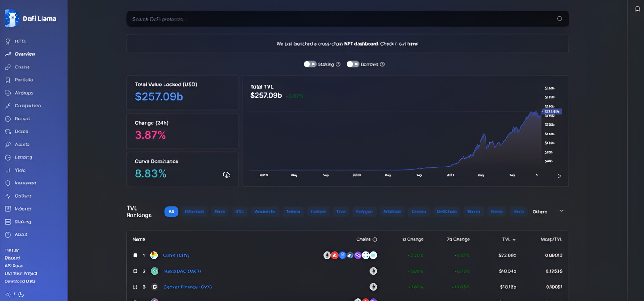Click the MakerDAO protocol logo

pyautogui.click(x=154, y=271)
